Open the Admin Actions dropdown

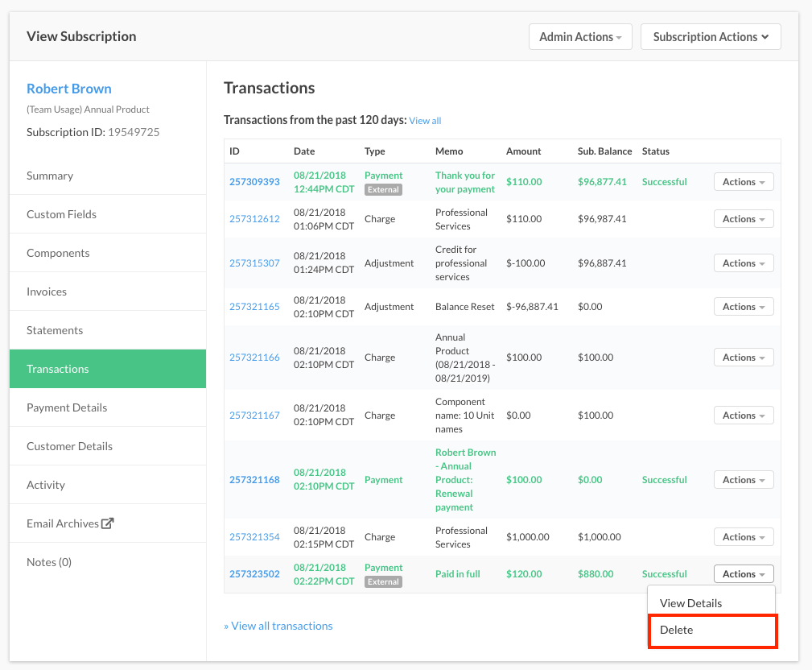[x=580, y=37]
